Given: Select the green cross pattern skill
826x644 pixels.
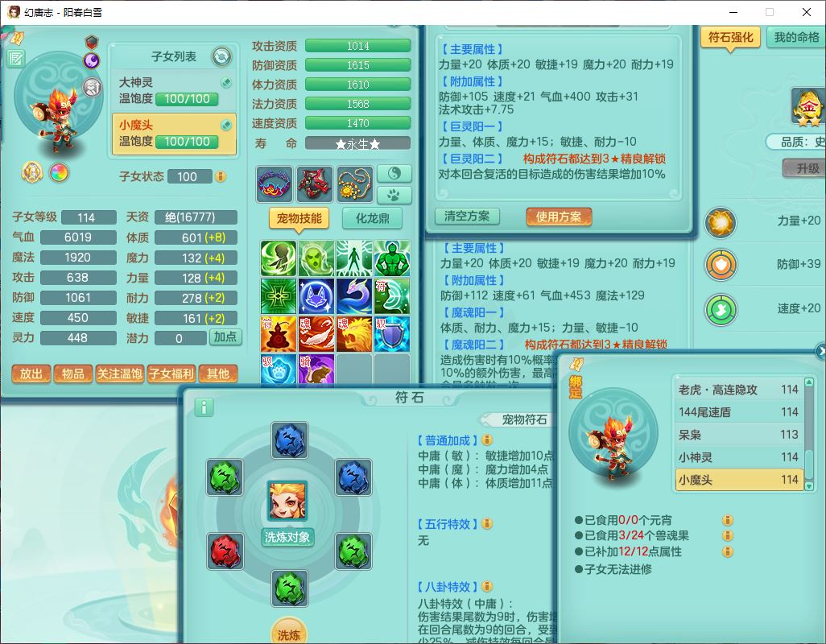Looking at the screenshot, I should pyautogui.click(x=279, y=296).
